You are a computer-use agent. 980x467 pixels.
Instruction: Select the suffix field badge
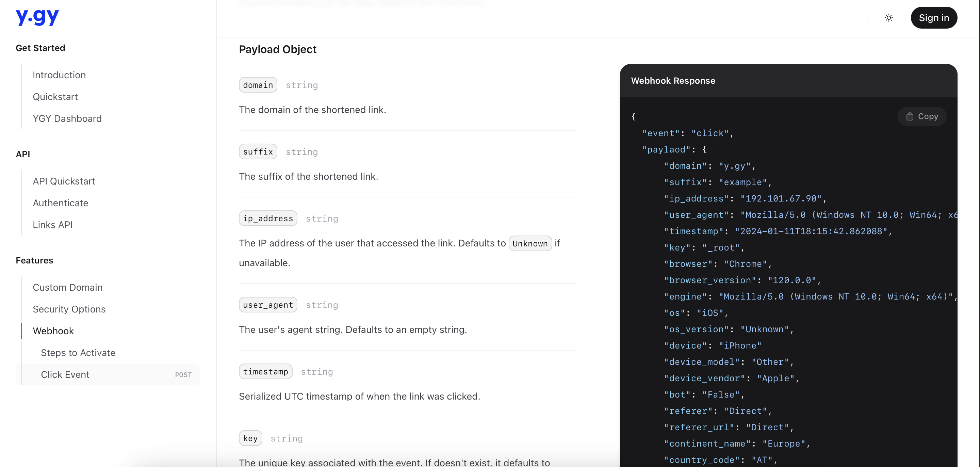pyautogui.click(x=258, y=151)
